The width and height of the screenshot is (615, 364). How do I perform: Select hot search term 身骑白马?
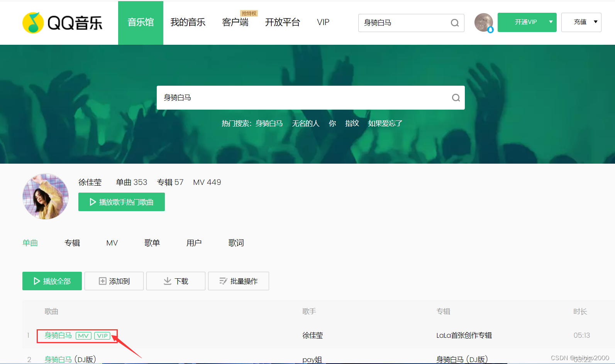[269, 124]
